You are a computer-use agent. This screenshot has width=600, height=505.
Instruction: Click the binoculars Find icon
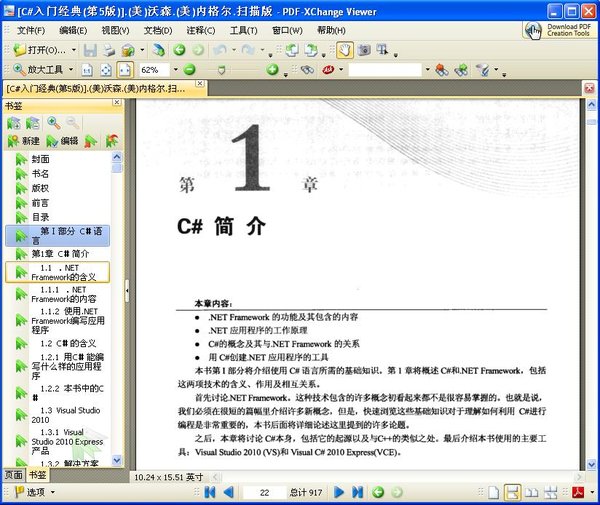[x=307, y=70]
